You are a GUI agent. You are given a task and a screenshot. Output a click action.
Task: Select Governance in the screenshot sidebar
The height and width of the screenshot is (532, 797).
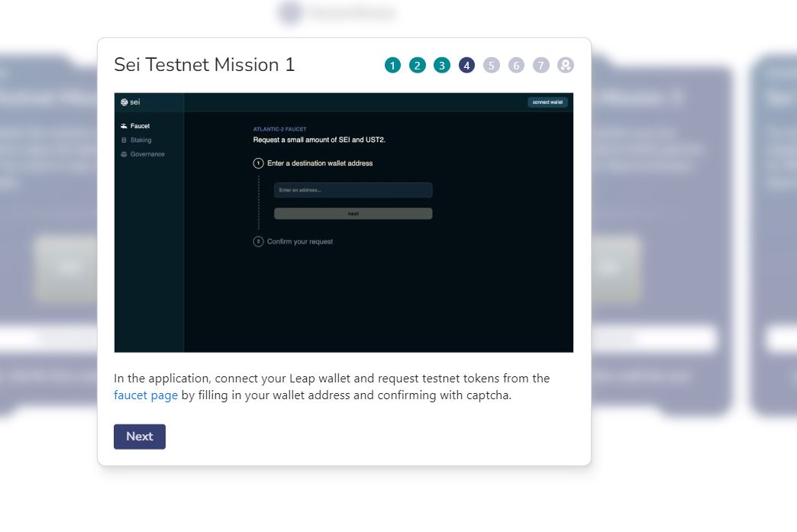coord(147,154)
